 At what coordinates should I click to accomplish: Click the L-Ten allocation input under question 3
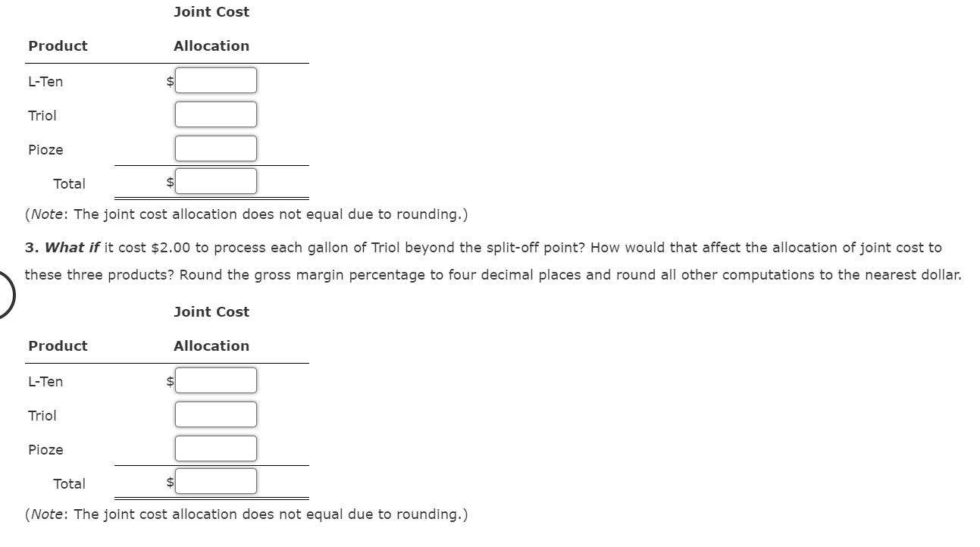[215, 380]
